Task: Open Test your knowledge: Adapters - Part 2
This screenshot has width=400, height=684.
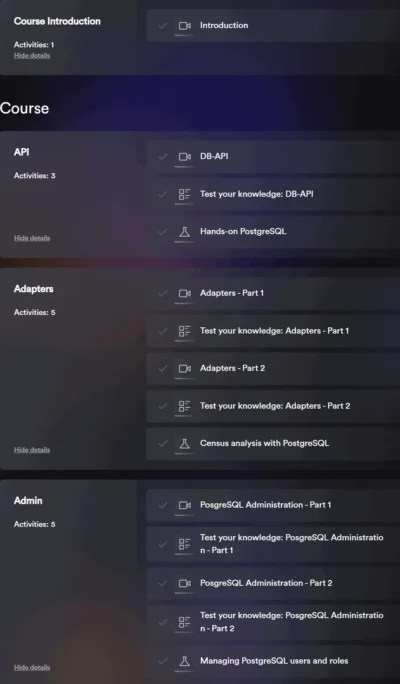Action: (x=273, y=406)
